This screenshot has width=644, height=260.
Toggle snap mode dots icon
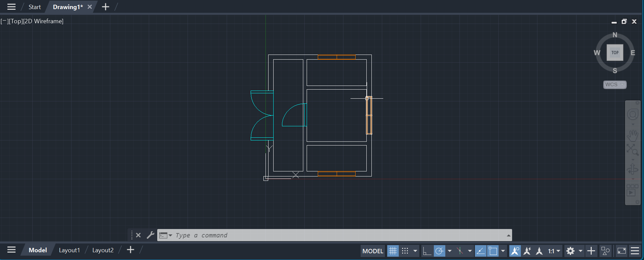(405, 251)
